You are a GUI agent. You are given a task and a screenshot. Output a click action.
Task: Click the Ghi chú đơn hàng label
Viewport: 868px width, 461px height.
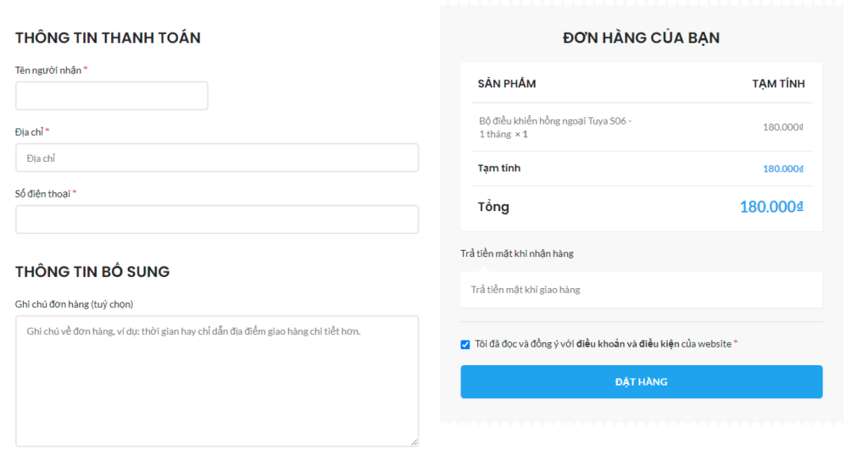74,304
